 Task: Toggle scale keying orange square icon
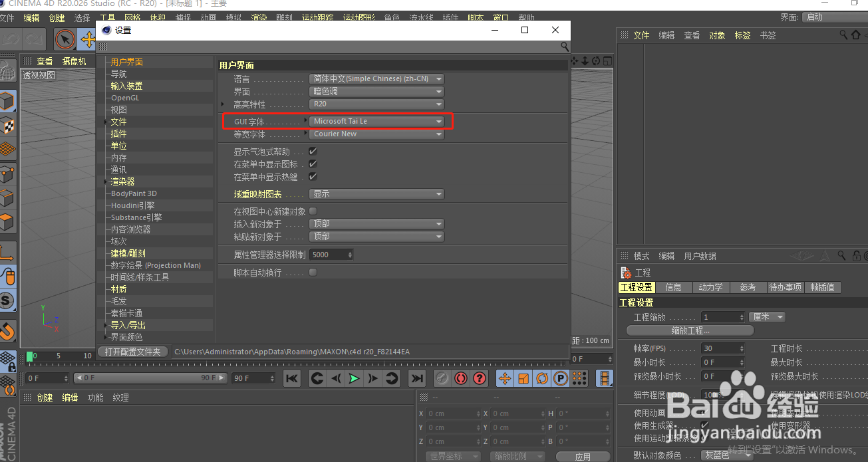[x=523, y=378]
